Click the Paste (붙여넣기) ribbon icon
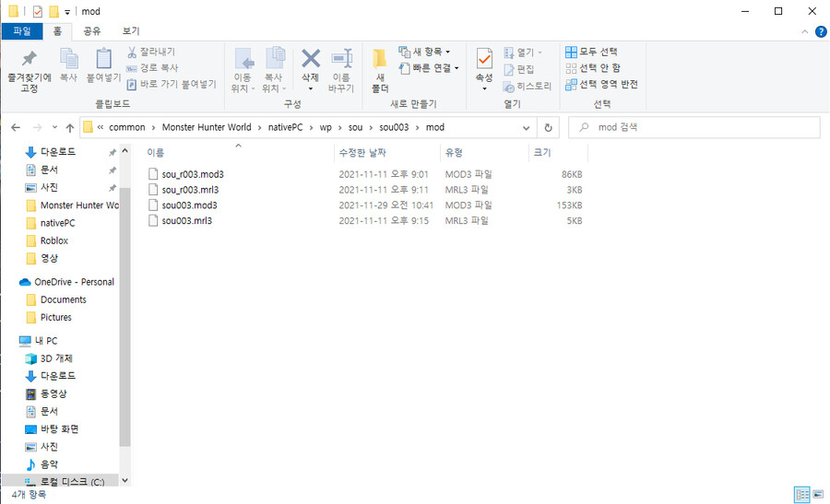The width and height of the screenshot is (830, 504). click(103, 59)
